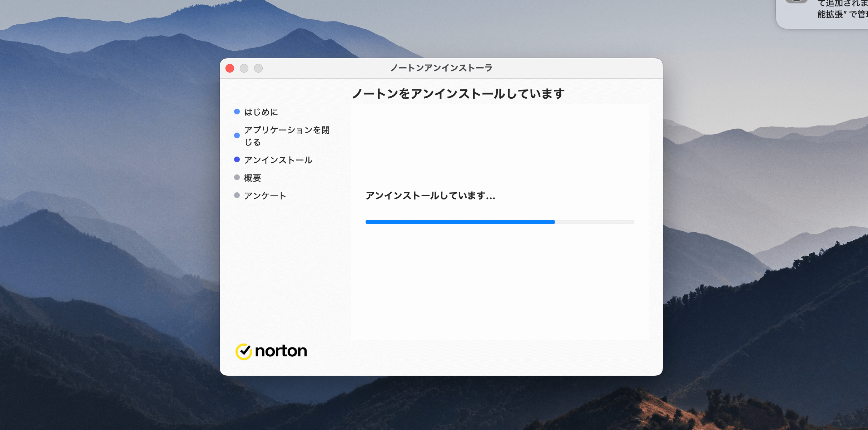The width and height of the screenshot is (868, 430).
Task: Click the uninstall progress bar
Action: [500, 222]
